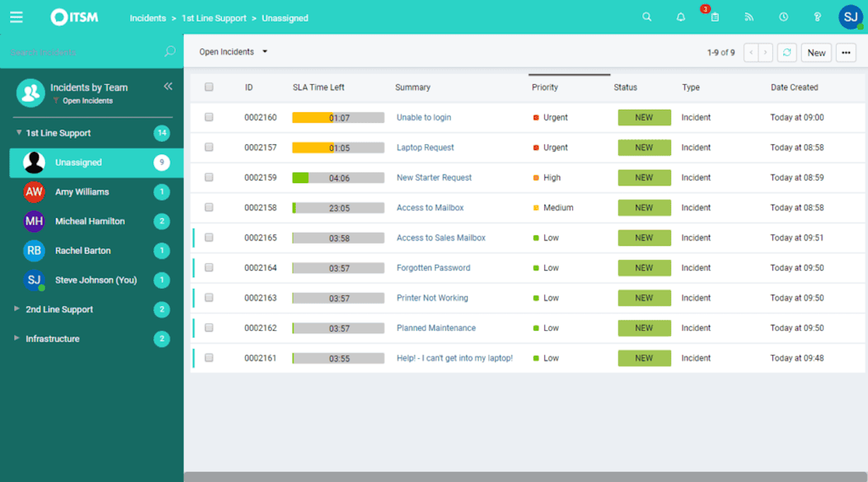Check the select-all checkbox in the table header
This screenshot has height=482, width=868.
tap(209, 86)
